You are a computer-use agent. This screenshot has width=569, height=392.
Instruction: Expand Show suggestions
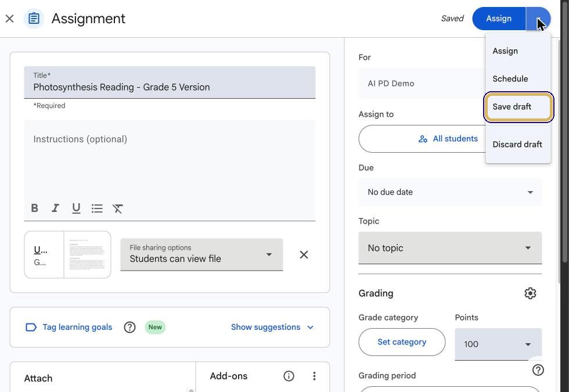[x=272, y=328]
